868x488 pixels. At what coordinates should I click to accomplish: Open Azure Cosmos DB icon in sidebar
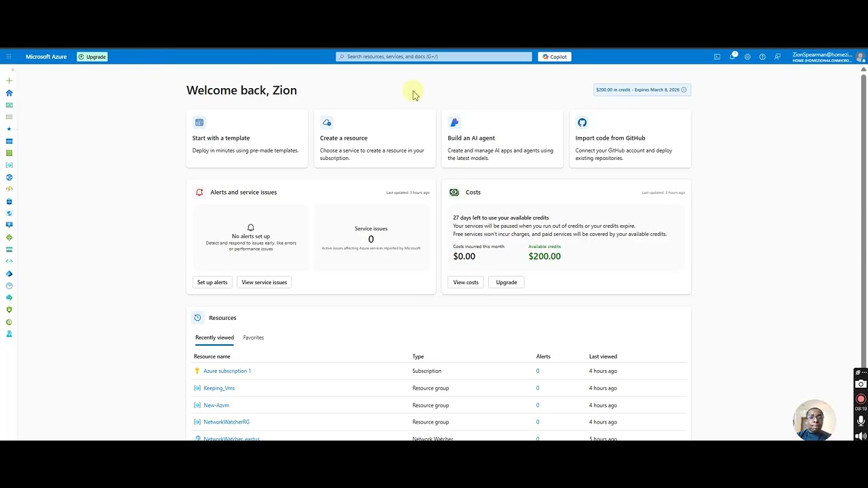[x=9, y=213]
